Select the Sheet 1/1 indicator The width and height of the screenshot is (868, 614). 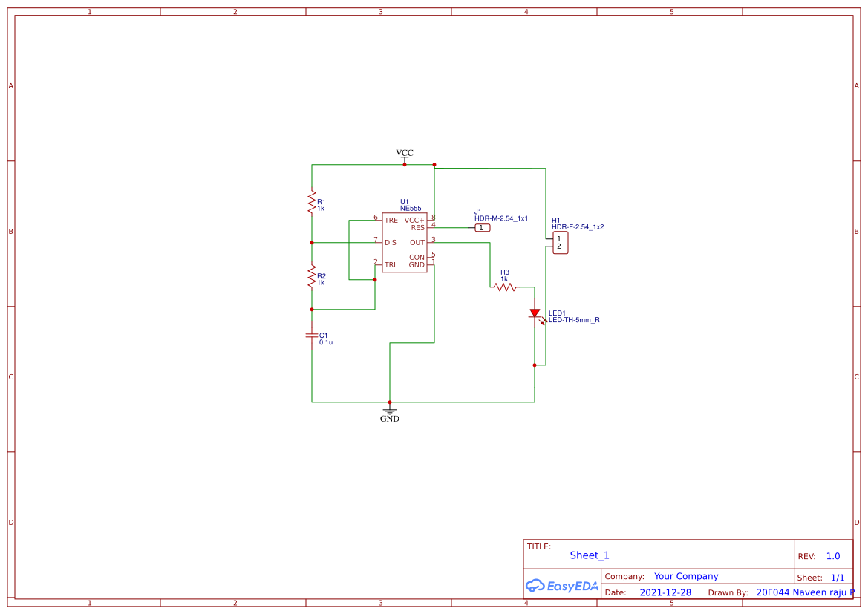[838, 577]
